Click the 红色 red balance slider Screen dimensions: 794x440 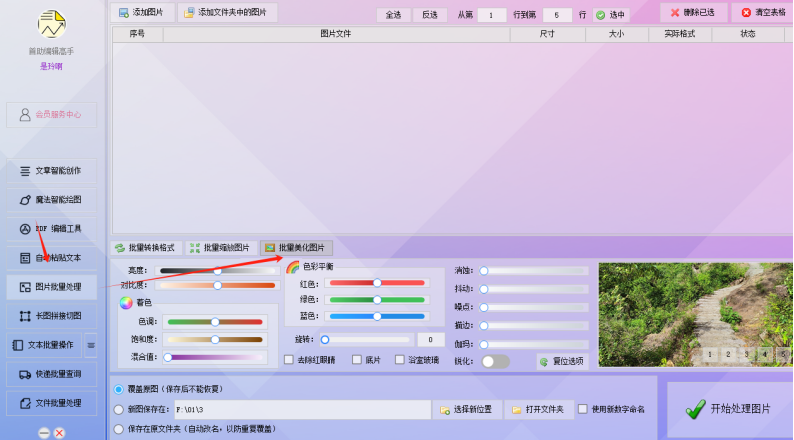pyautogui.click(x=377, y=283)
